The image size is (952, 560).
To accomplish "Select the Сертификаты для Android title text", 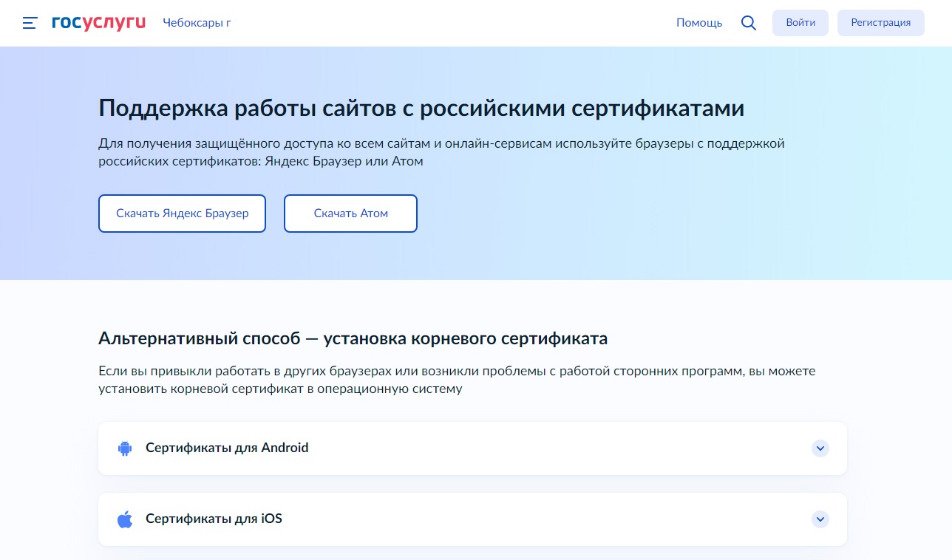I will click(227, 448).
